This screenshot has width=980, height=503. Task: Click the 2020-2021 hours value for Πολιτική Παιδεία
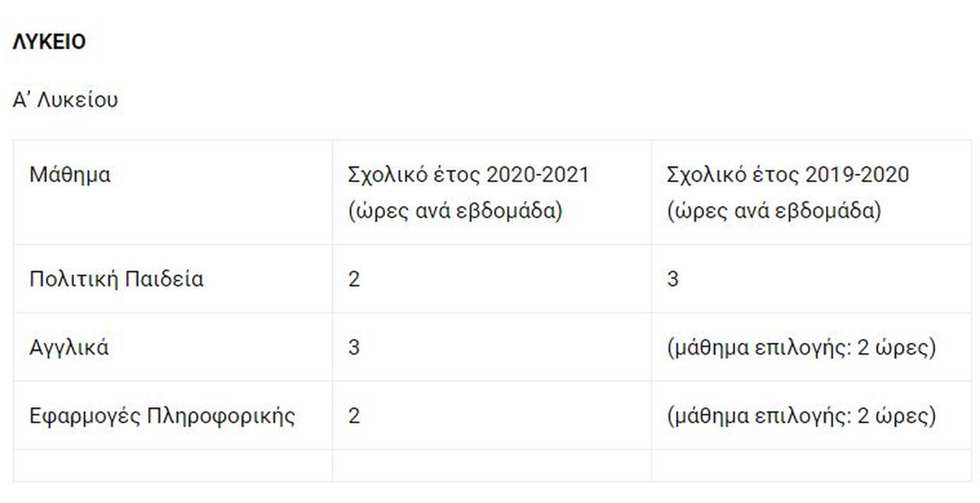(x=354, y=279)
